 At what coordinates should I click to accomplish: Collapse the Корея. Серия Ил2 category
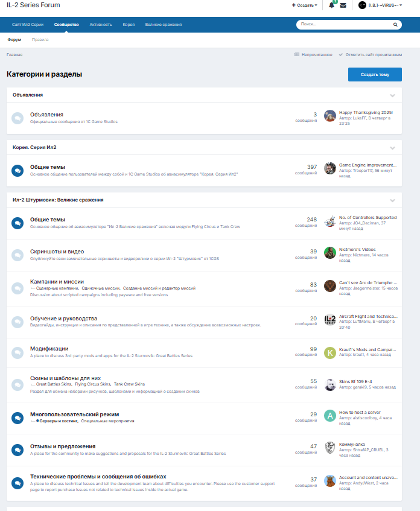click(392, 147)
